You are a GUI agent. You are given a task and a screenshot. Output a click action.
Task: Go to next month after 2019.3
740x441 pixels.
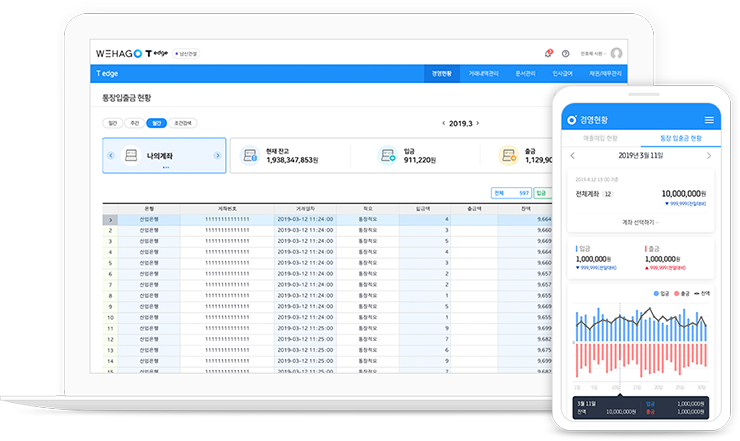pyautogui.click(x=478, y=123)
